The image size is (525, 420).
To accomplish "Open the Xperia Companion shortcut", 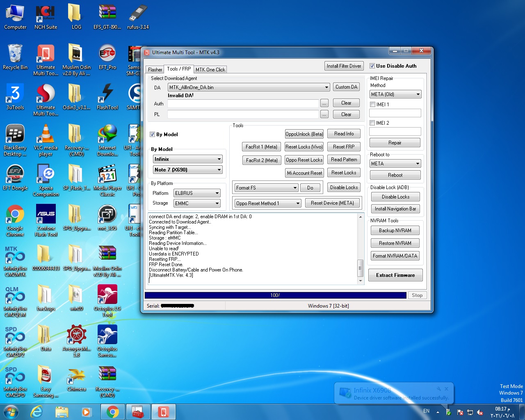I will click(46, 180).
